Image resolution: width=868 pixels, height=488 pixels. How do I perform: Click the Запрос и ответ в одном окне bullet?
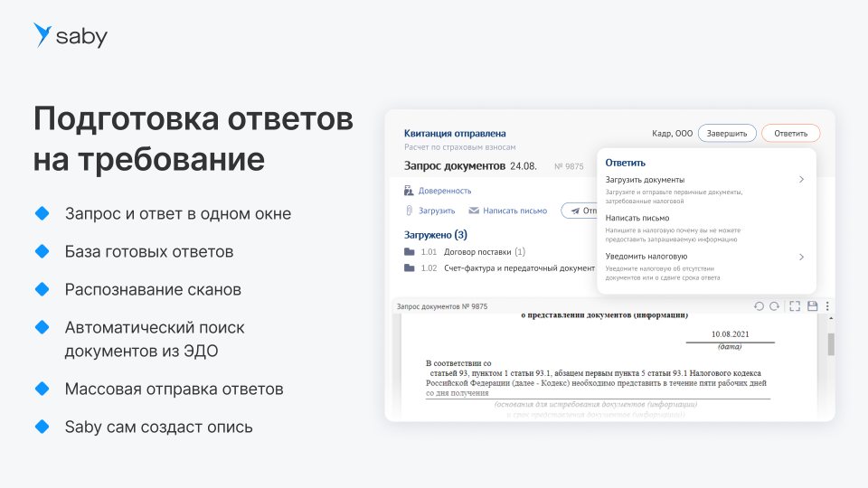coord(178,213)
